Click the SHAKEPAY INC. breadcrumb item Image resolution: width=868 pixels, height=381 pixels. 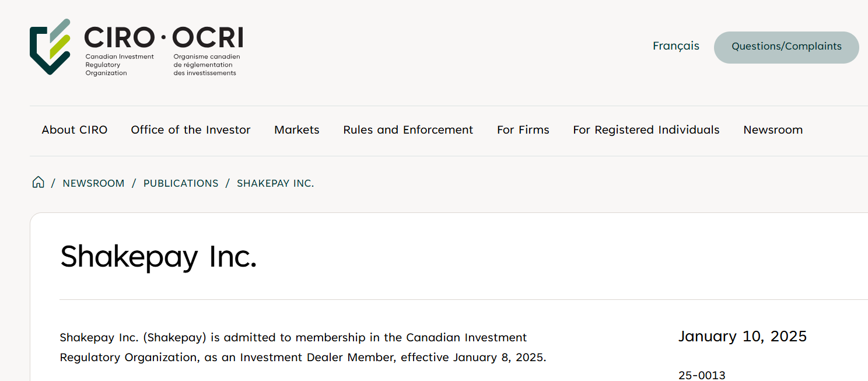pos(275,183)
